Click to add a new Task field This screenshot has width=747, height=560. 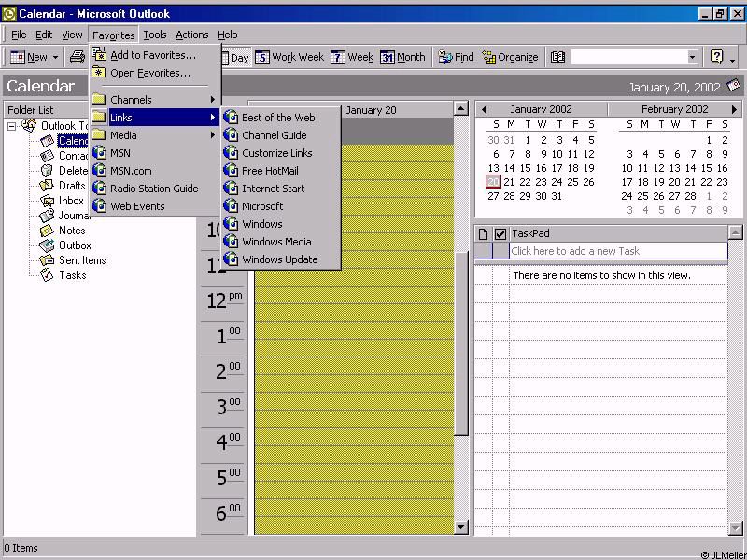tap(617, 251)
